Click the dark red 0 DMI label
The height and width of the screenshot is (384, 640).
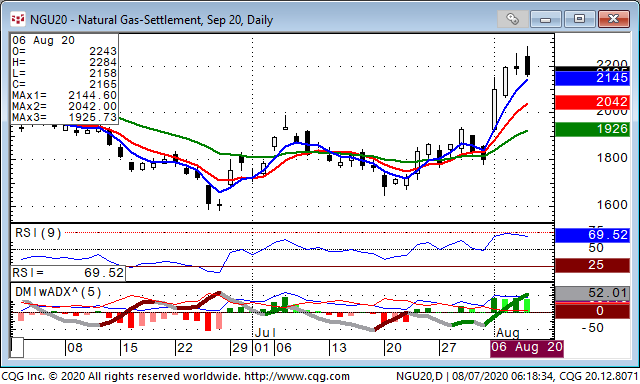tap(592, 311)
